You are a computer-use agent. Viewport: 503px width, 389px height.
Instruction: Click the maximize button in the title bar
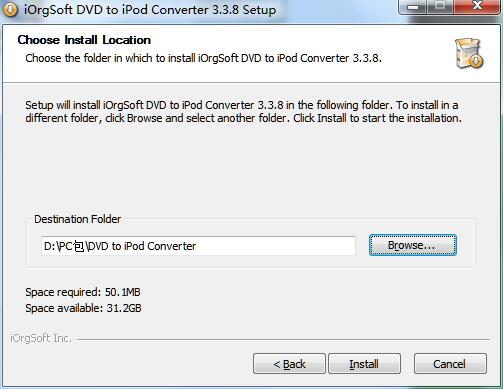pyautogui.click(x=440, y=7)
